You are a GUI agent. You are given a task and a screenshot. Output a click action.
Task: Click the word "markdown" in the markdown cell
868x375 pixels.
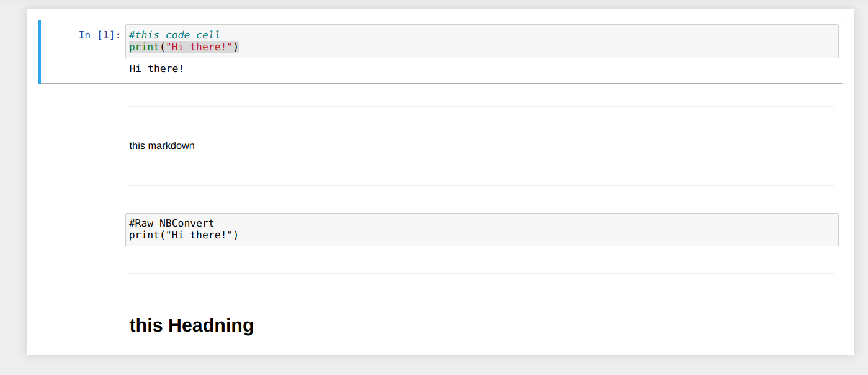click(x=171, y=146)
